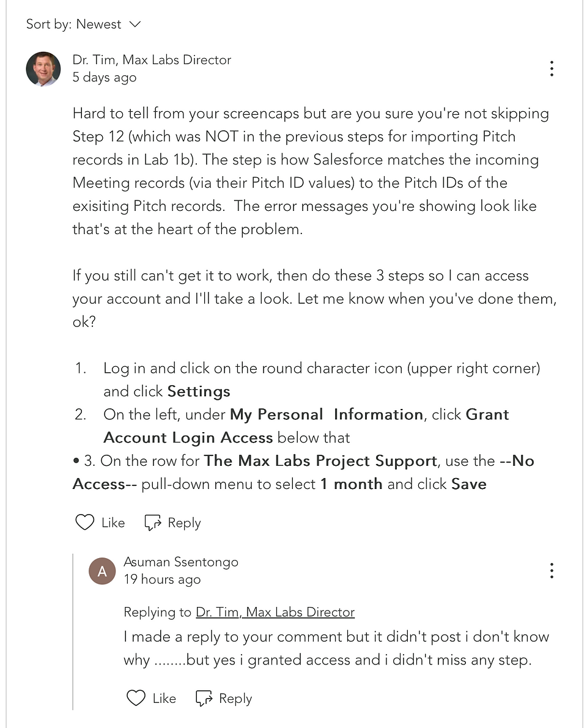The image size is (587, 728).
Task: Click the Sort by label text
Action: tap(49, 24)
